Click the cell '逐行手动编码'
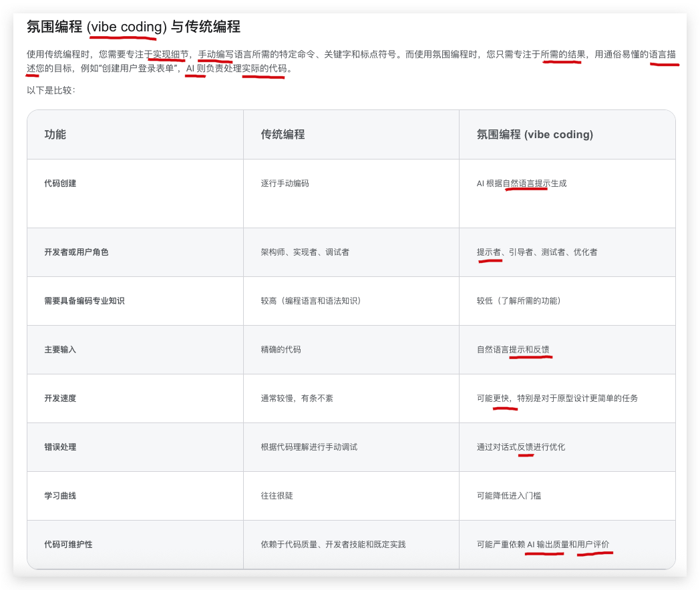Screen dimensions: 700x590 [285, 184]
